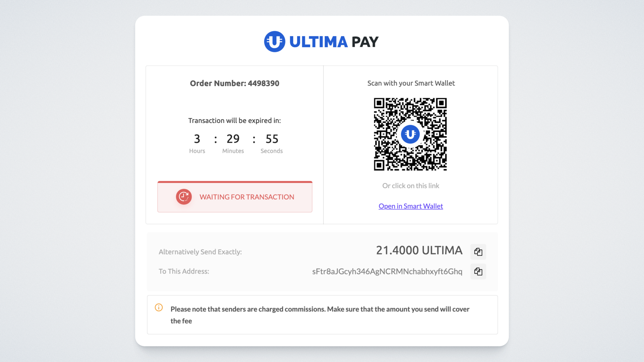Click 'Alternatively Send Exactly' label
644x362 pixels.
pos(200,252)
